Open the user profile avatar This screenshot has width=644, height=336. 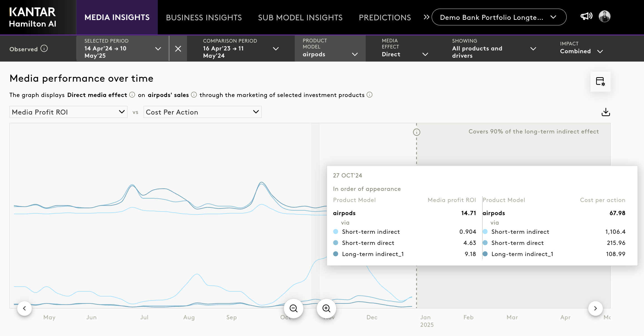click(x=604, y=16)
